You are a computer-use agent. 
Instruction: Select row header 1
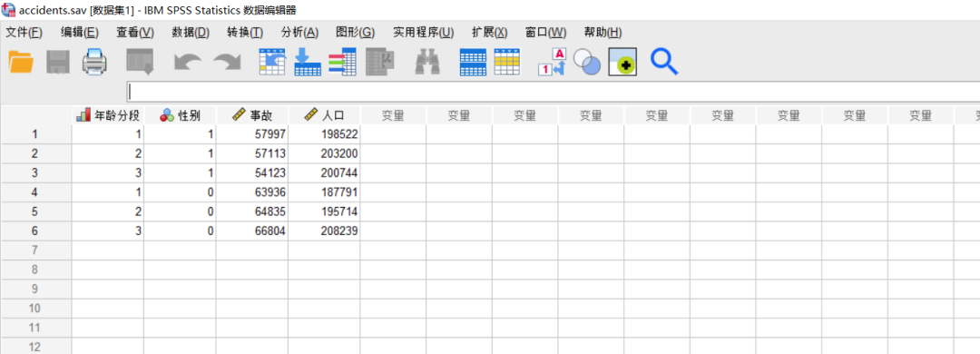[x=35, y=133]
